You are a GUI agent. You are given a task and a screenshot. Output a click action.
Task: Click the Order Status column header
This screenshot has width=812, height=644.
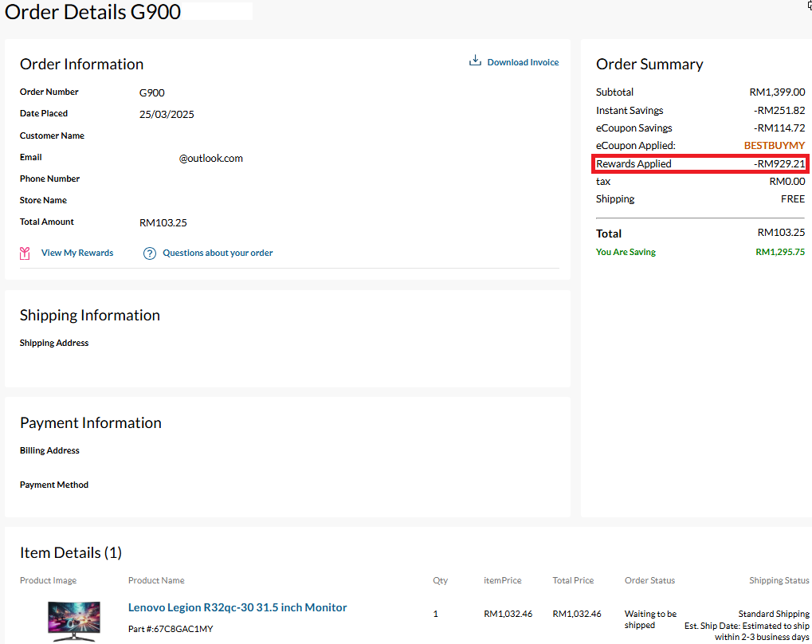(x=649, y=580)
